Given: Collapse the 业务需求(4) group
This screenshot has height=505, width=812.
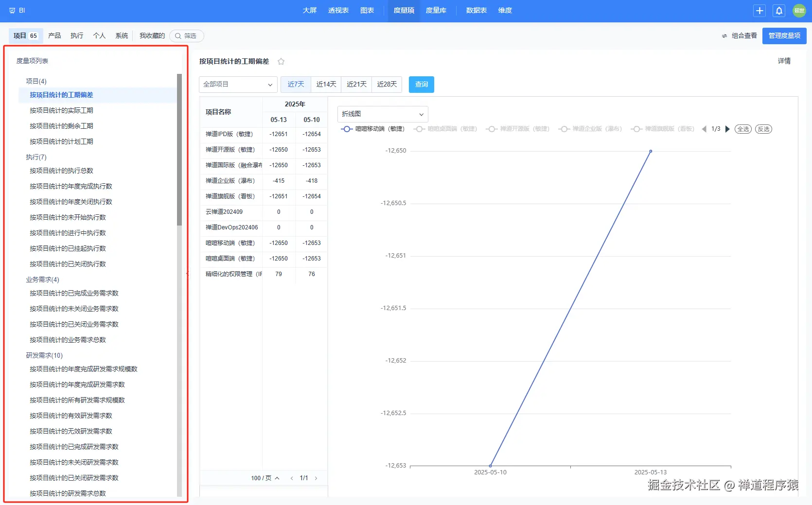Looking at the screenshot, I should coord(42,279).
